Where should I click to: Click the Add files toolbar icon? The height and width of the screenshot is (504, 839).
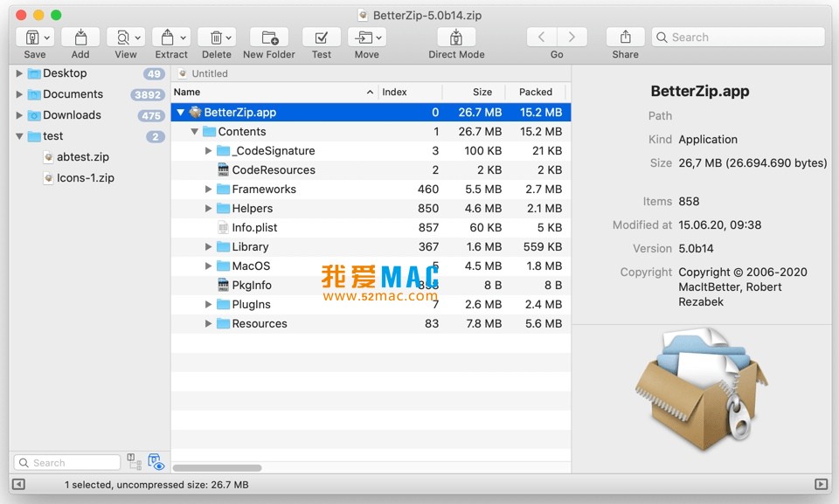point(80,38)
